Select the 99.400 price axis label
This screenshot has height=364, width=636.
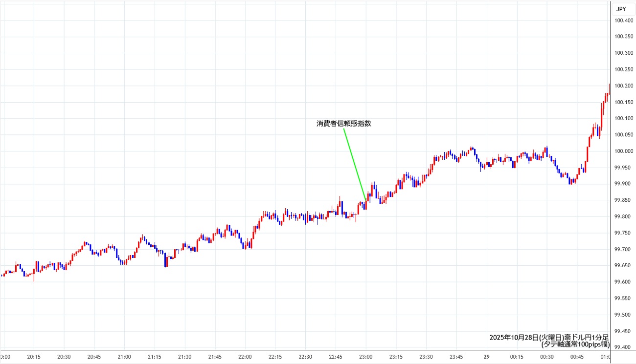(623, 347)
